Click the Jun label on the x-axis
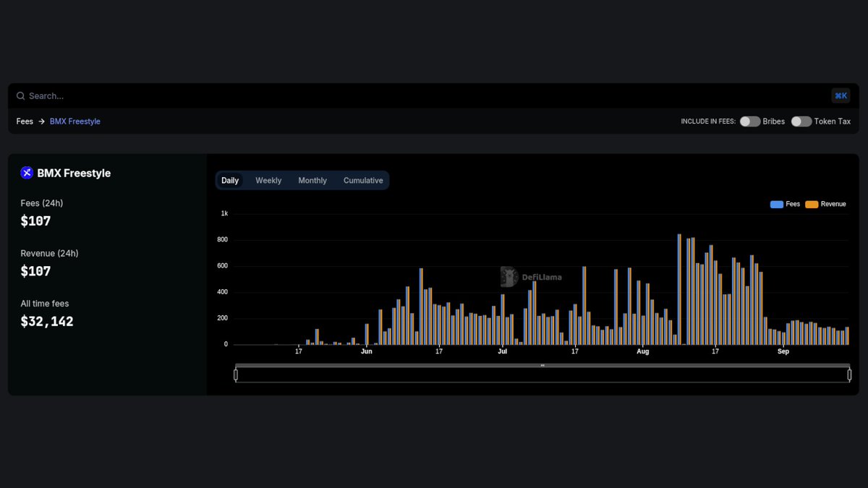868x488 pixels. click(366, 351)
